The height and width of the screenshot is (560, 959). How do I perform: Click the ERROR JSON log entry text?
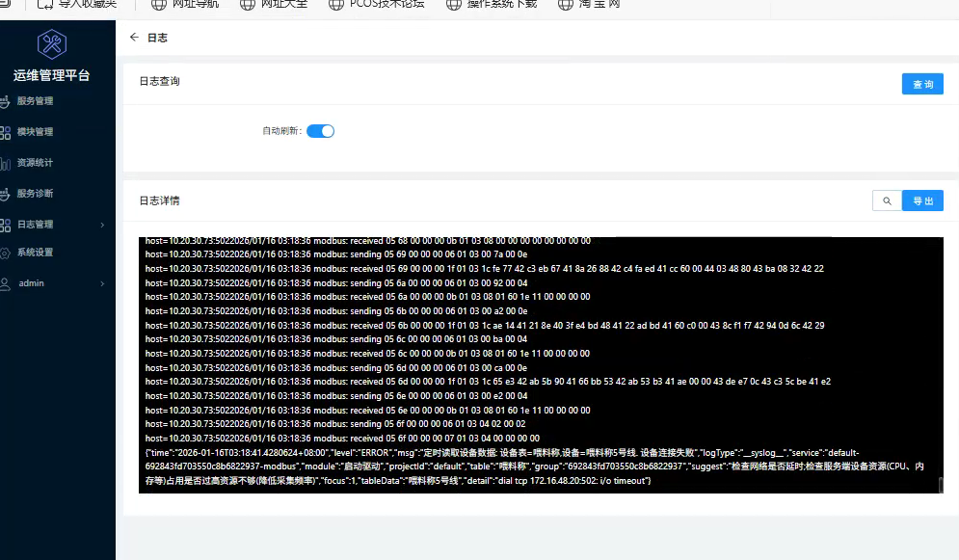pyautogui.click(x=482, y=466)
